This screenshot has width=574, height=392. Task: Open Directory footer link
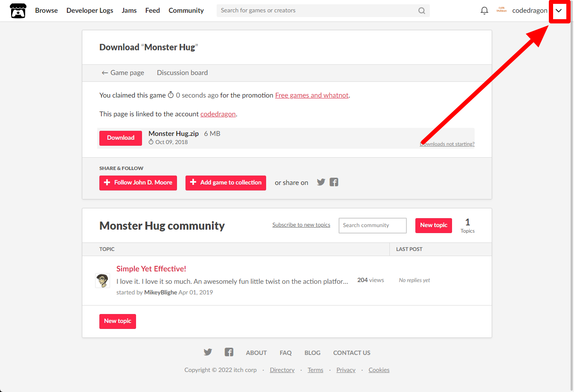[x=282, y=370]
